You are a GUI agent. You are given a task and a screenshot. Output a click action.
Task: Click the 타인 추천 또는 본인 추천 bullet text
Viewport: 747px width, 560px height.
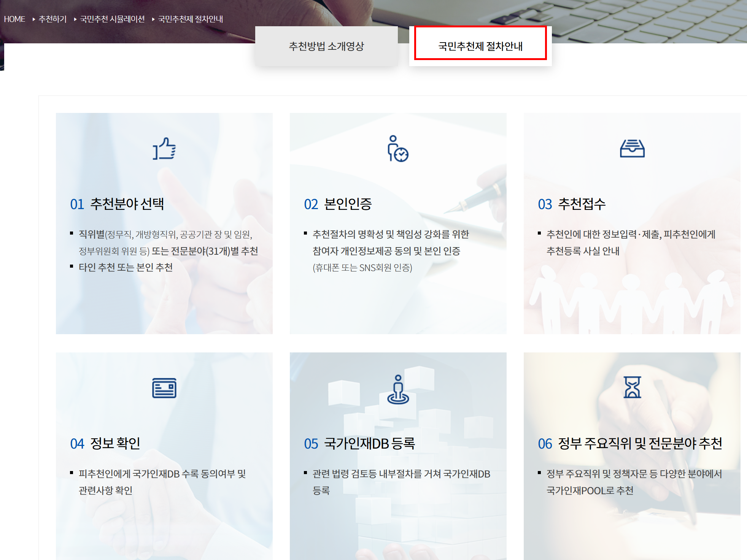coord(126,268)
